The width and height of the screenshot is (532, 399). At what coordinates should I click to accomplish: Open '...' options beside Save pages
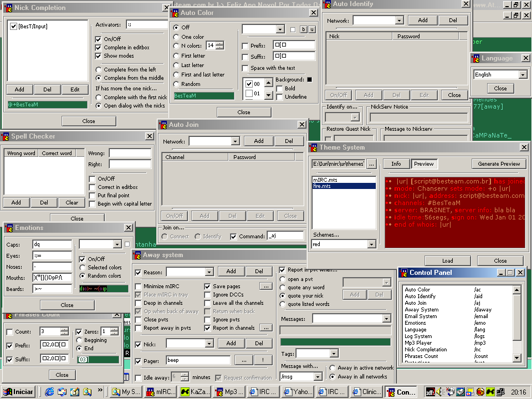pos(266,287)
